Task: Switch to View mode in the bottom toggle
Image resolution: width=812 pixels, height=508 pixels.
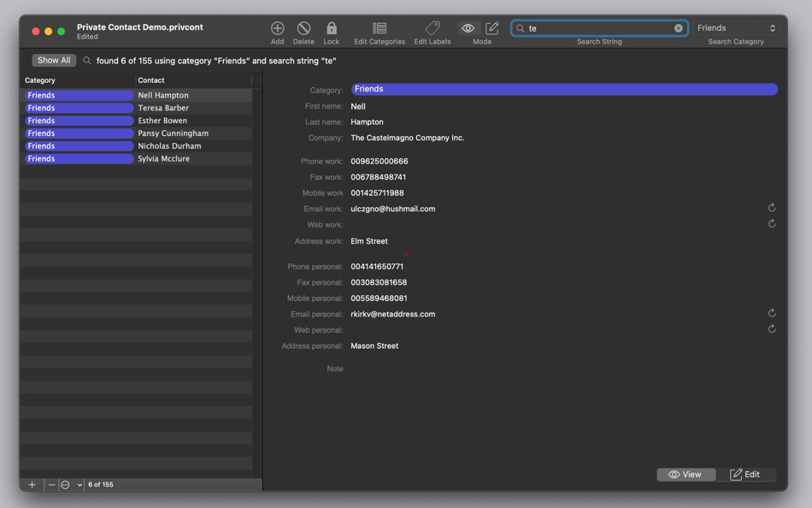Action: point(686,475)
